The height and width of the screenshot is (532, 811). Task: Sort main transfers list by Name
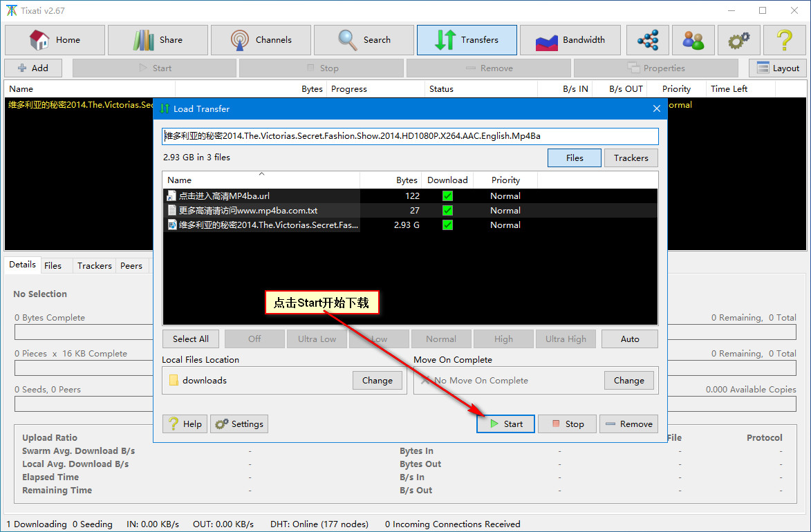click(x=91, y=89)
